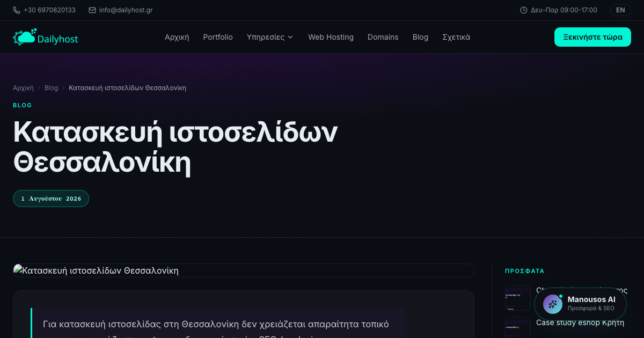This screenshot has width=644, height=338.
Task: Expand the Υπηρεσίες dropdown chevron
Action: pos(290,37)
